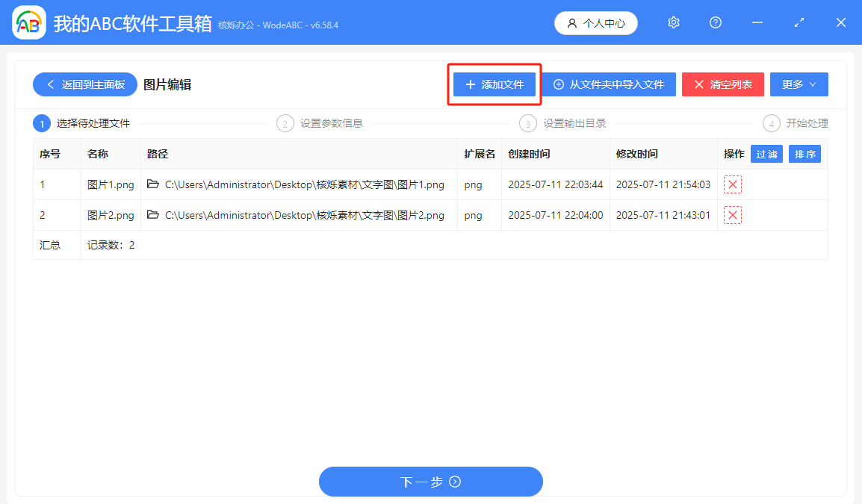Proceed by clicking 下一步
The image size is (862, 504).
click(x=431, y=481)
